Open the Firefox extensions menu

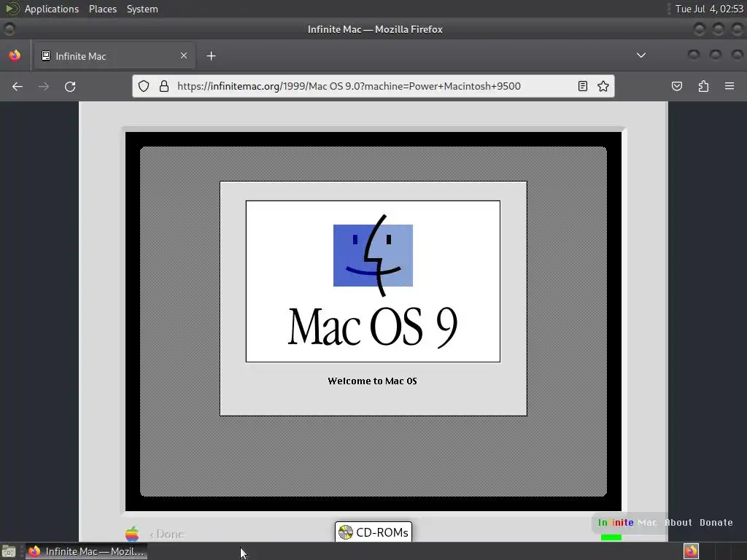click(x=703, y=86)
